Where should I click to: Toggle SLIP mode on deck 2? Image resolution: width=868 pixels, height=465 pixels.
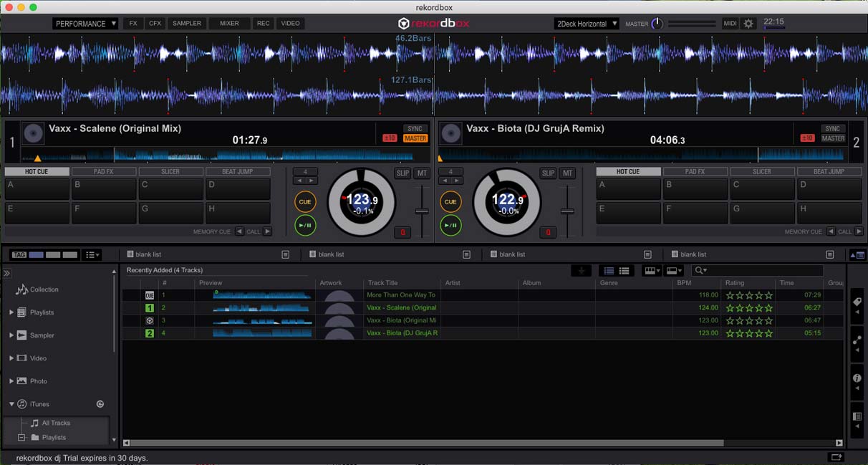click(549, 173)
